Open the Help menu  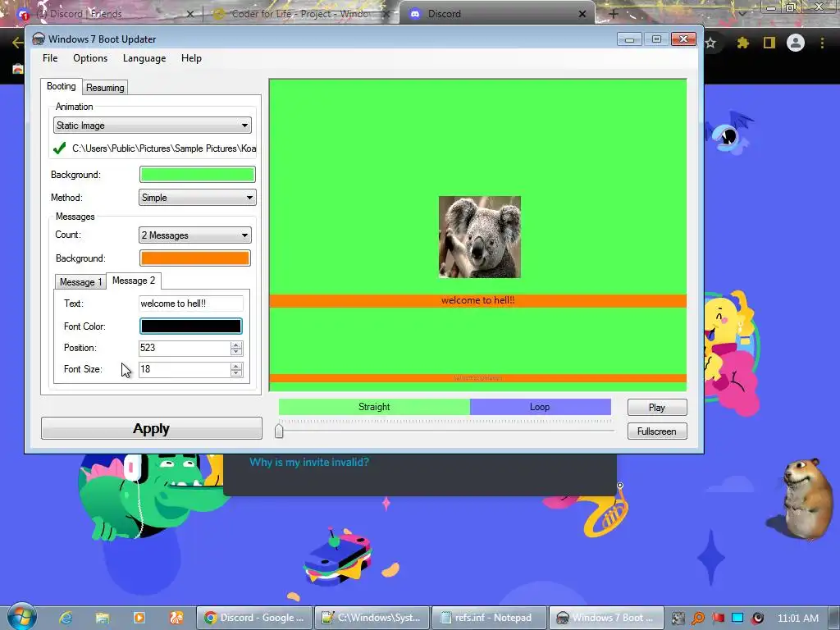(191, 58)
